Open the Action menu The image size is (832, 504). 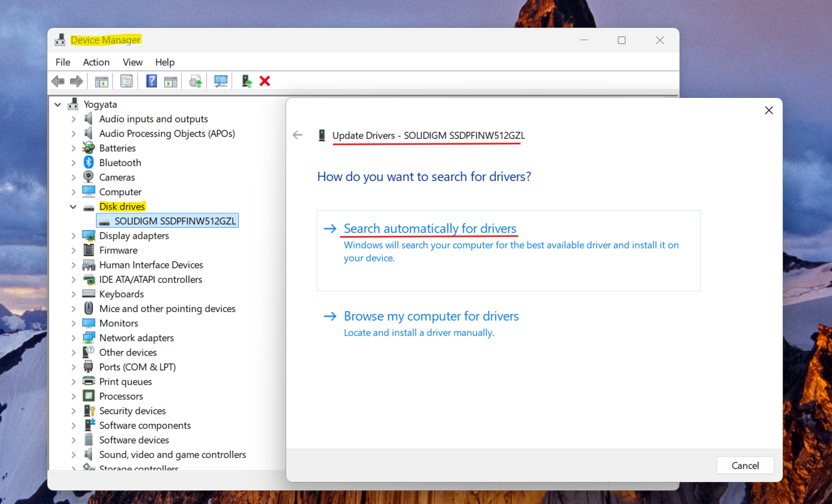[x=96, y=62]
